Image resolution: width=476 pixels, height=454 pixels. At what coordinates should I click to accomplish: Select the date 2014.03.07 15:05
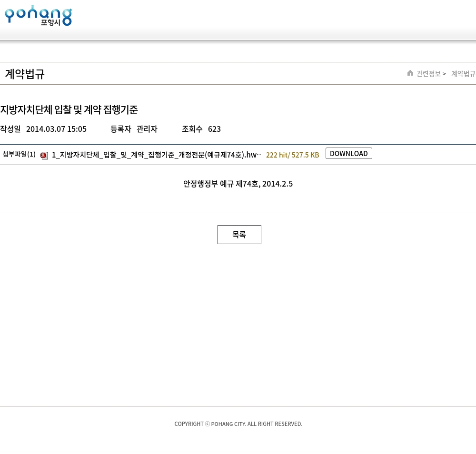56,129
